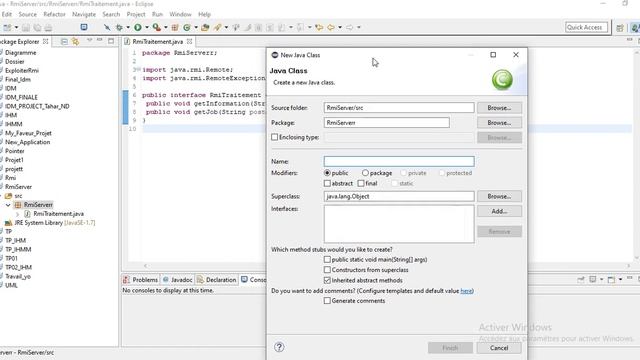Viewport: 640px width, 360px height.
Task: Click the Debug bug icon in toolbar
Action: click(x=119, y=27)
